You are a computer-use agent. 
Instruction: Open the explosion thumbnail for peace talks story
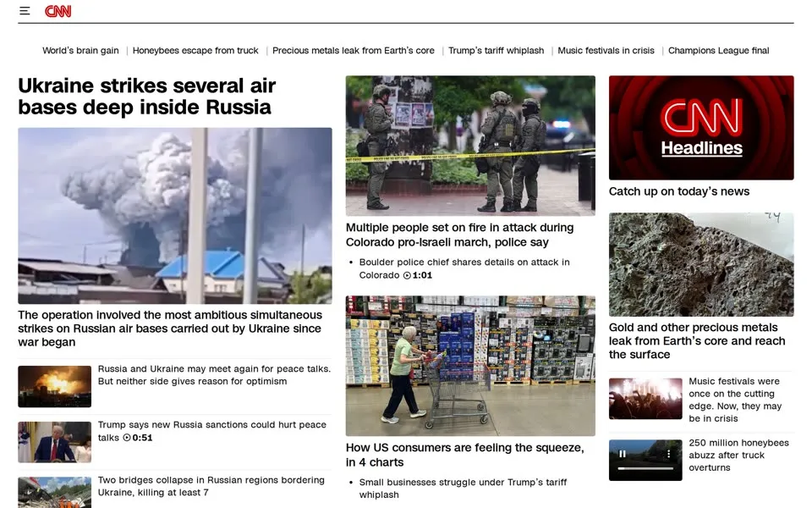(54, 386)
